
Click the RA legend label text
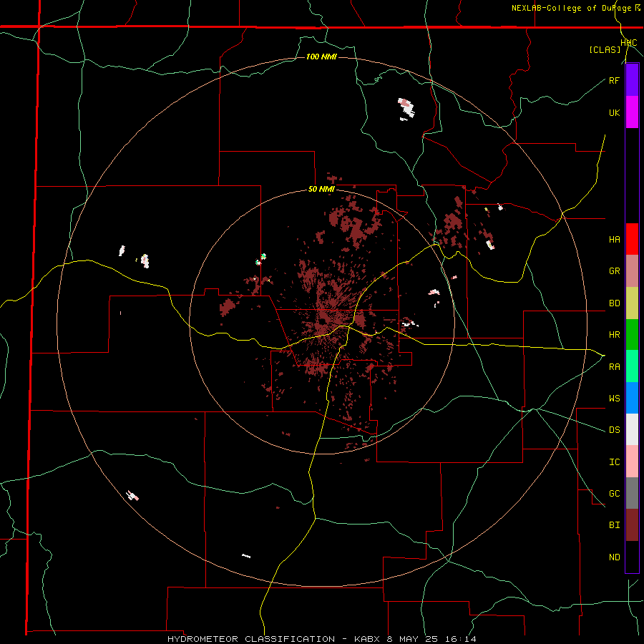point(614,367)
